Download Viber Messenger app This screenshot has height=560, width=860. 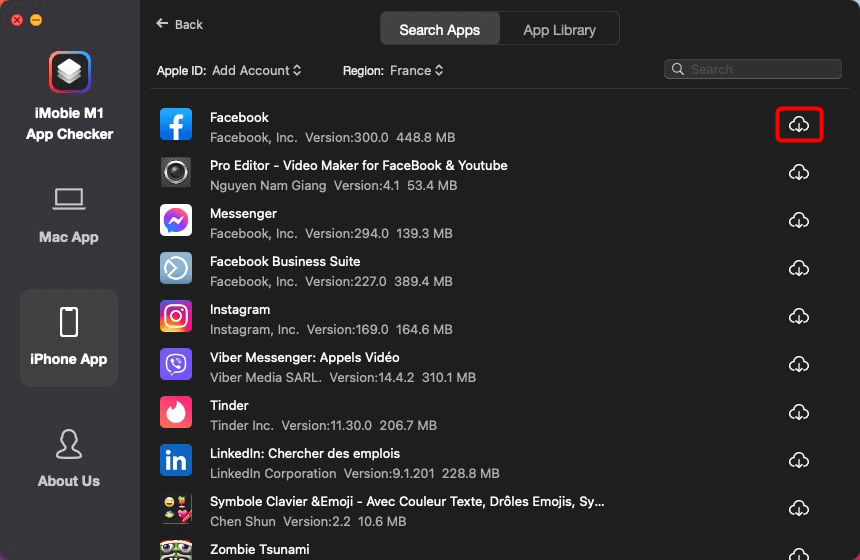(x=799, y=364)
